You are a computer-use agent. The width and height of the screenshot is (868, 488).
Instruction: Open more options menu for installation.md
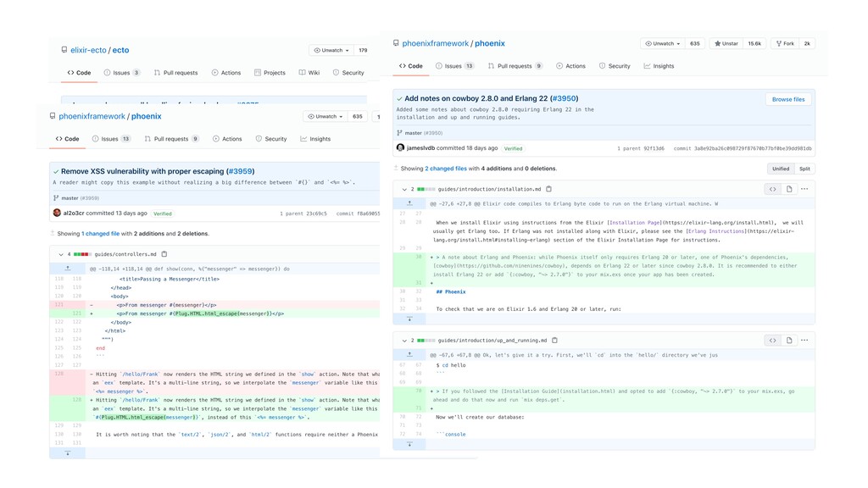(x=804, y=189)
